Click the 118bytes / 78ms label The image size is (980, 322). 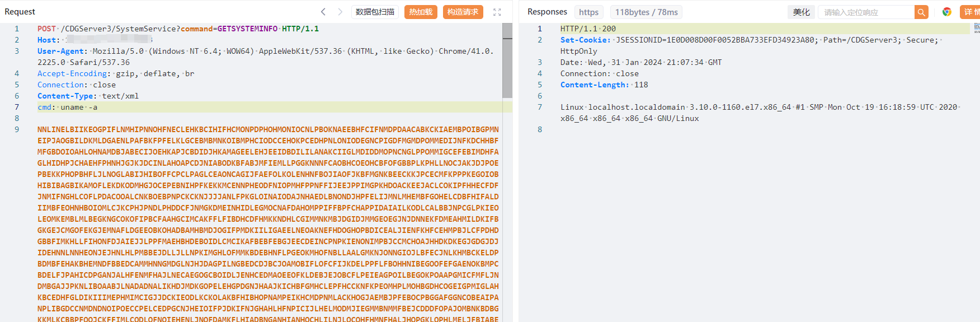[646, 12]
